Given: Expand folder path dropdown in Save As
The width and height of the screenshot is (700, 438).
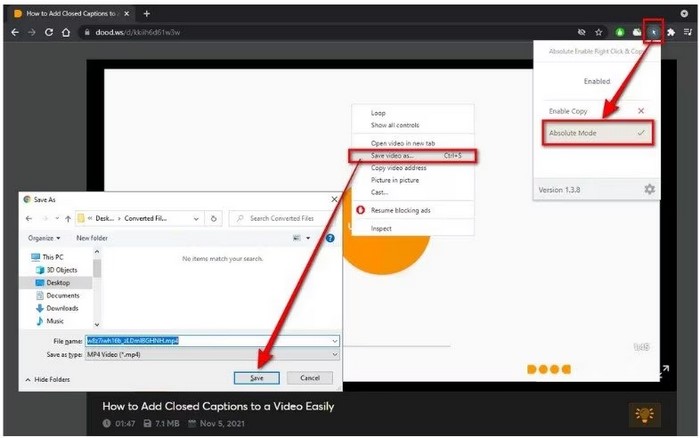Looking at the screenshot, I should point(196,218).
